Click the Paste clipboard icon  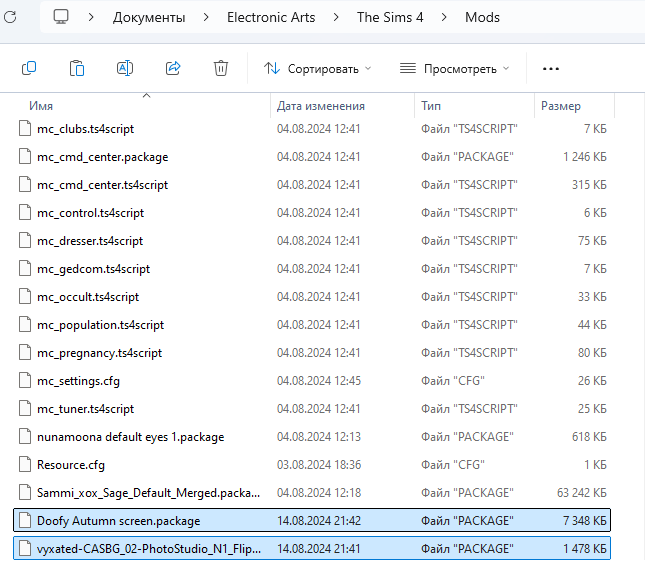pos(77,68)
